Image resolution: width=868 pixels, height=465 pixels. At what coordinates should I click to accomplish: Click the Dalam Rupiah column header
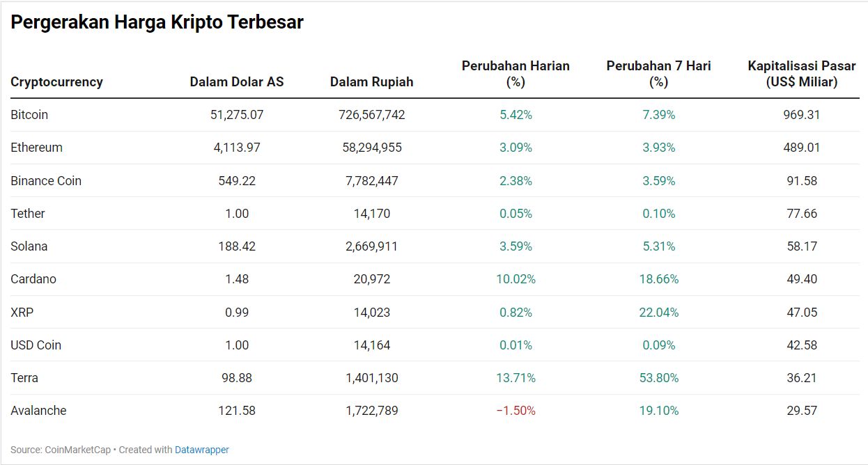(x=371, y=82)
